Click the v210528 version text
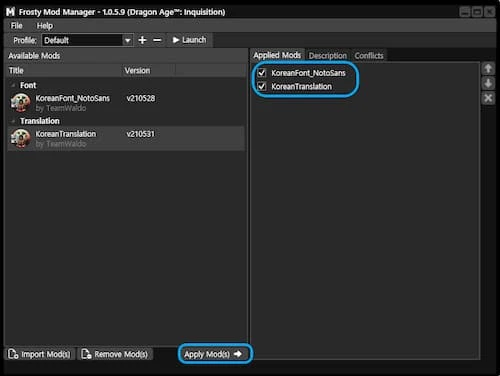The height and width of the screenshot is (376, 500). click(141, 99)
